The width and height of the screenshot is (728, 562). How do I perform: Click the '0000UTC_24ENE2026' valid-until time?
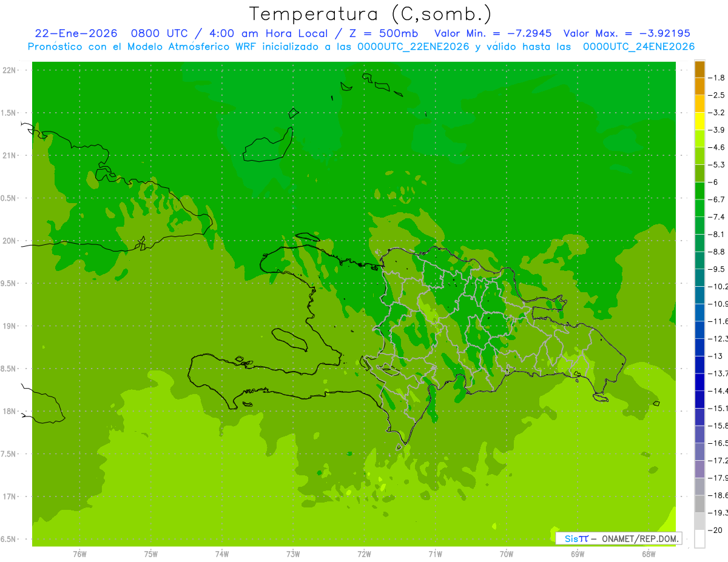coord(639,46)
